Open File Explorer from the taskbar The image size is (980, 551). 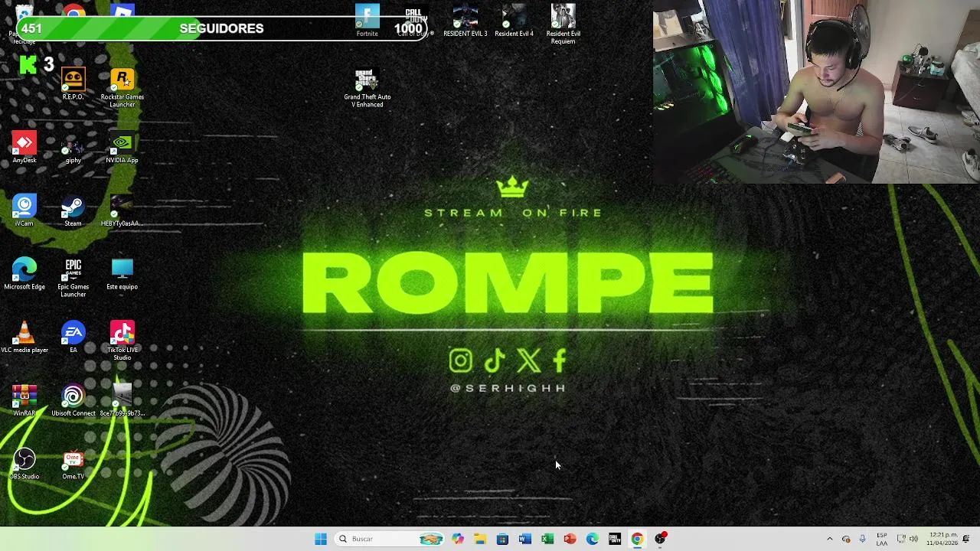(x=480, y=539)
